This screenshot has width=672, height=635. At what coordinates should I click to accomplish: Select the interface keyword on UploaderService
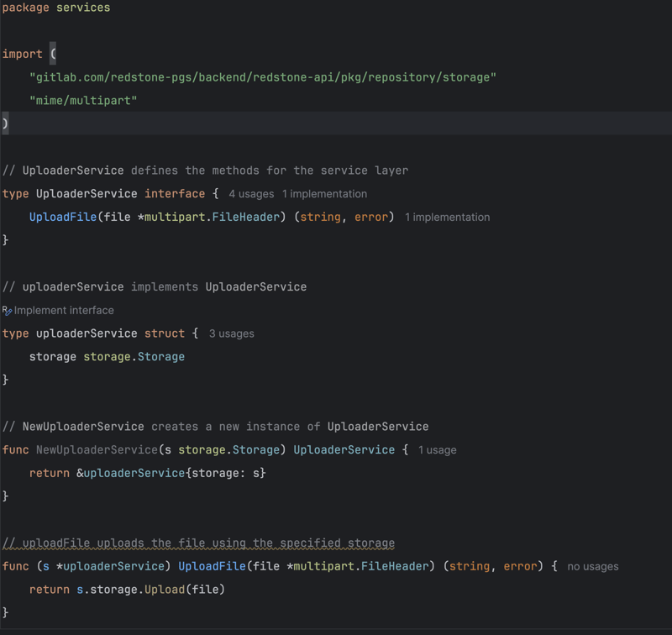[175, 193]
